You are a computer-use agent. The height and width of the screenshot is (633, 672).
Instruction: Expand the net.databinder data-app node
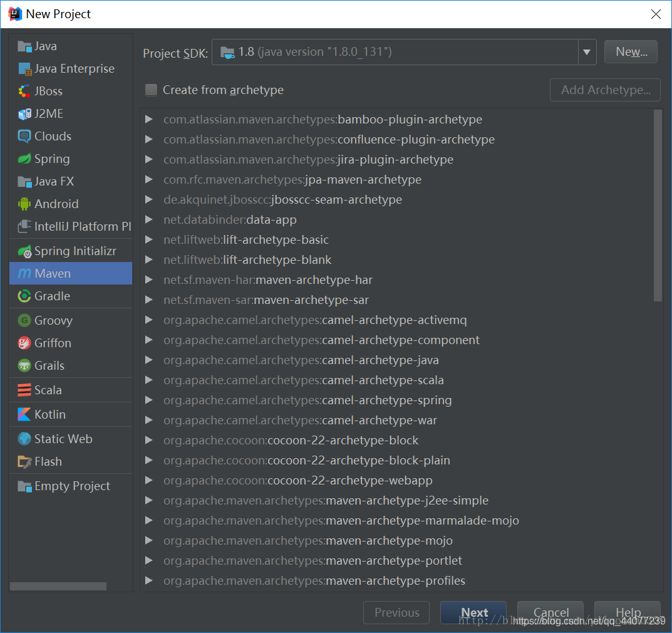(x=148, y=219)
